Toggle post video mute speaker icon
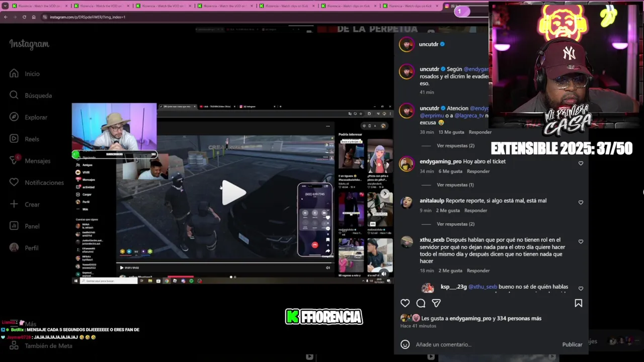644x362 pixels. coord(384,274)
